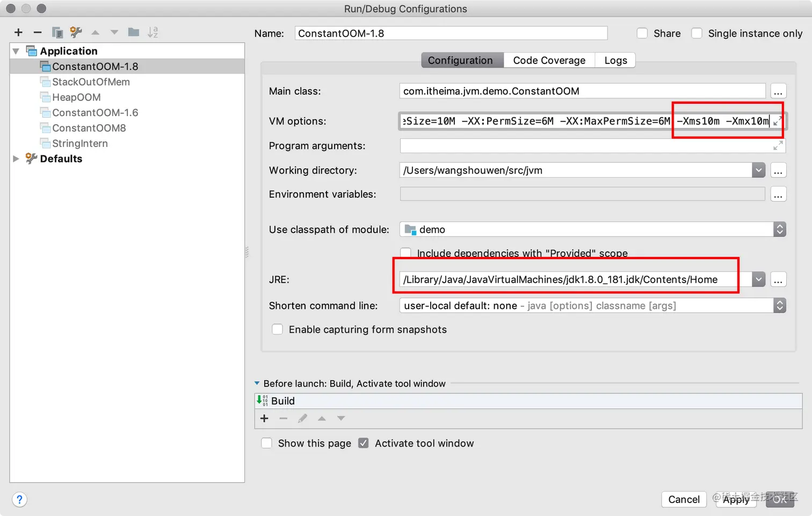812x516 pixels.
Task: Click the Cancel button
Action: [x=684, y=499]
